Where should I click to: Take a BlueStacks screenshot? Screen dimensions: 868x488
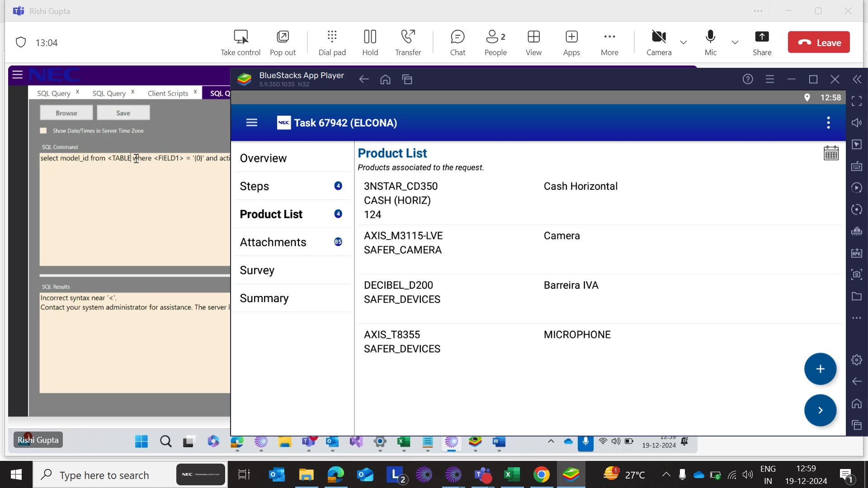pos(857,274)
